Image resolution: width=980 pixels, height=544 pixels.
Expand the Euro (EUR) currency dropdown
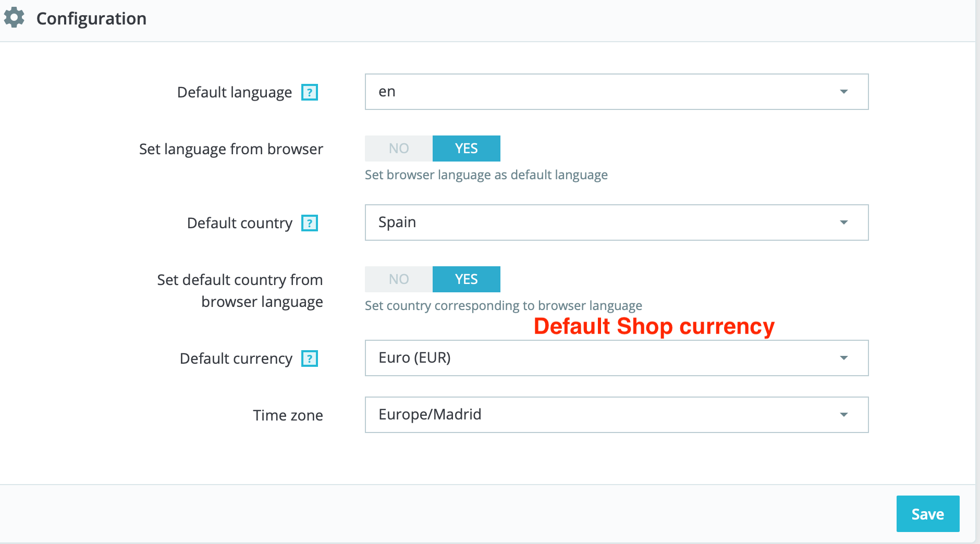click(599, 358)
